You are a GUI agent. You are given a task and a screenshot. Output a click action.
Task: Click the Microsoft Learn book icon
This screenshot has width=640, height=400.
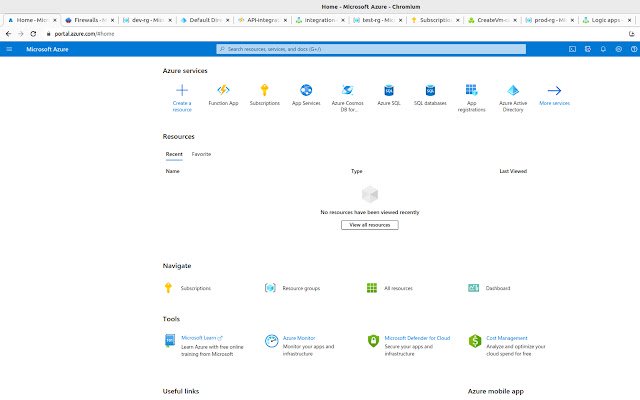170,340
